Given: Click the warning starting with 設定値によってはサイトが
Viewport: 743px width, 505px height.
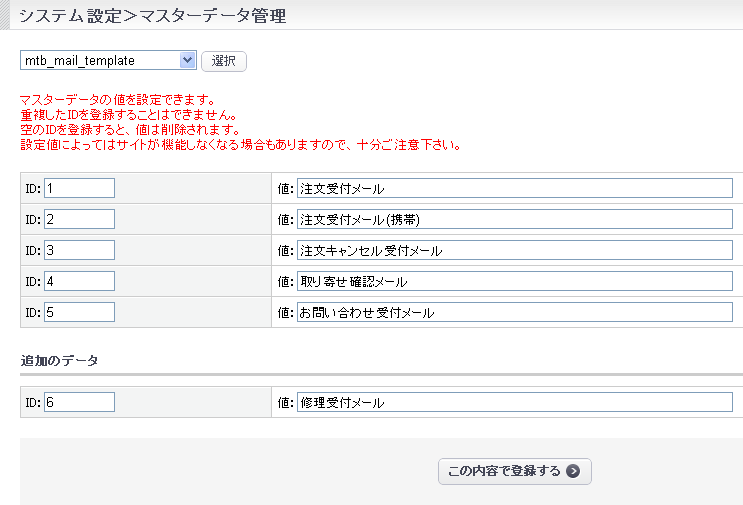Looking at the screenshot, I should (x=241, y=144).
